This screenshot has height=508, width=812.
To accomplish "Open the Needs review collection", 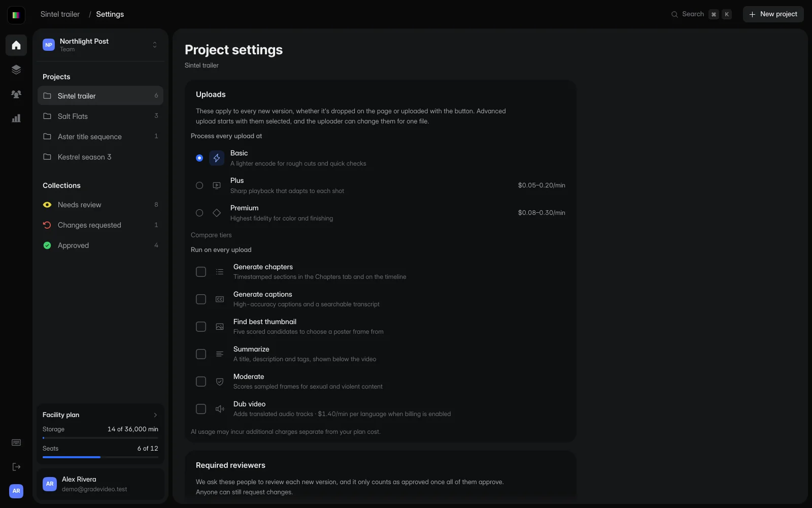I will click(x=100, y=205).
